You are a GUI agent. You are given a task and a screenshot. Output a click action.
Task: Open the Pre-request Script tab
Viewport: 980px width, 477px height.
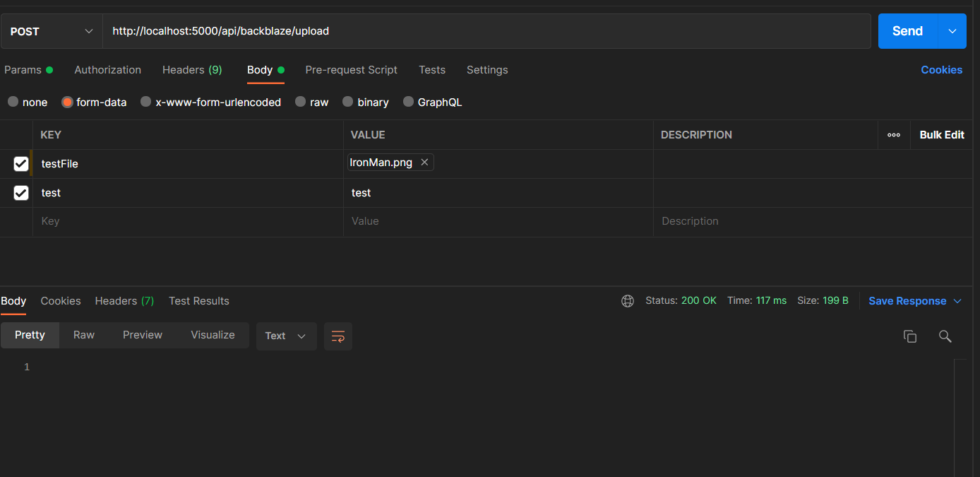pos(352,70)
